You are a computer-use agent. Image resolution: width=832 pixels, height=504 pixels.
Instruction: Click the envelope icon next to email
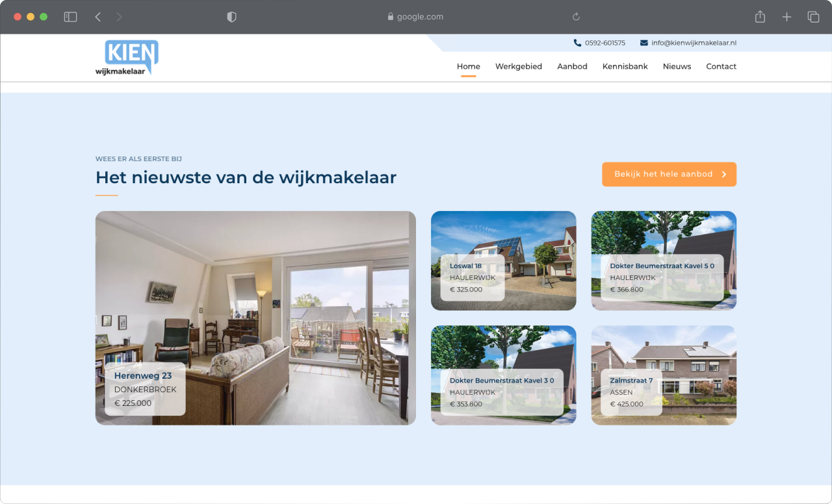[643, 43]
